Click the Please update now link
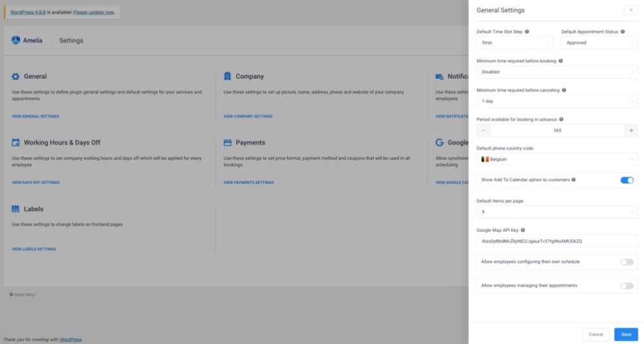644x344 pixels. tap(93, 12)
